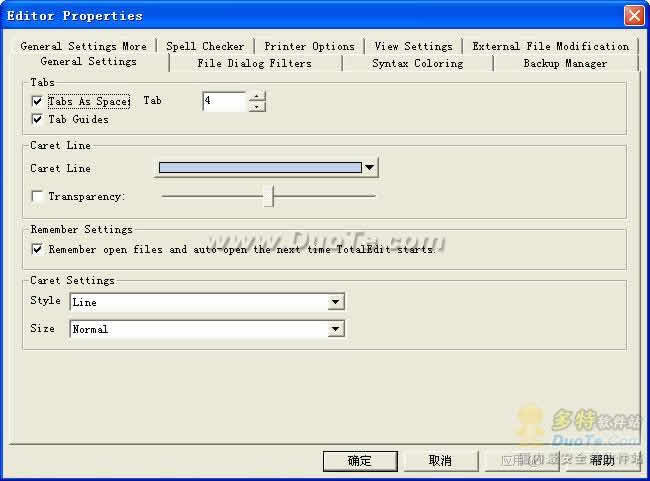Switch to General Settings More tab
Viewport: 650px width, 481px height.
coord(83,46)
